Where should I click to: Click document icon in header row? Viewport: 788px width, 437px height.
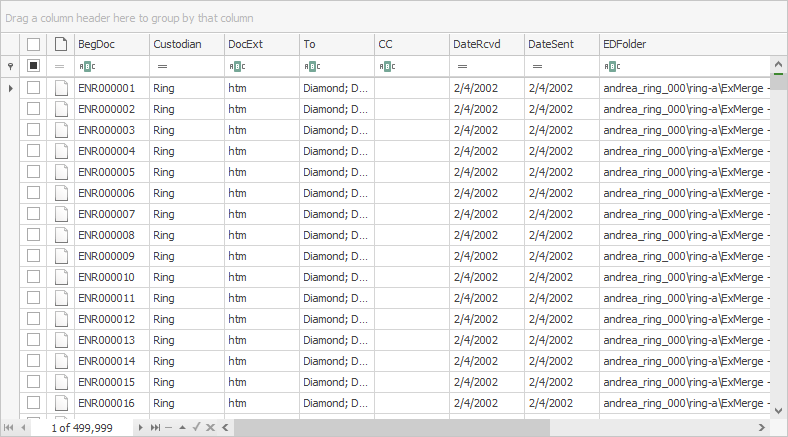tap(61, 44)
